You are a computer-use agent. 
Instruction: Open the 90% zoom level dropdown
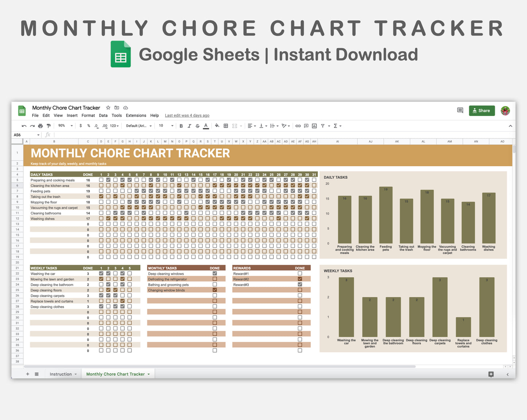(66, 126)
